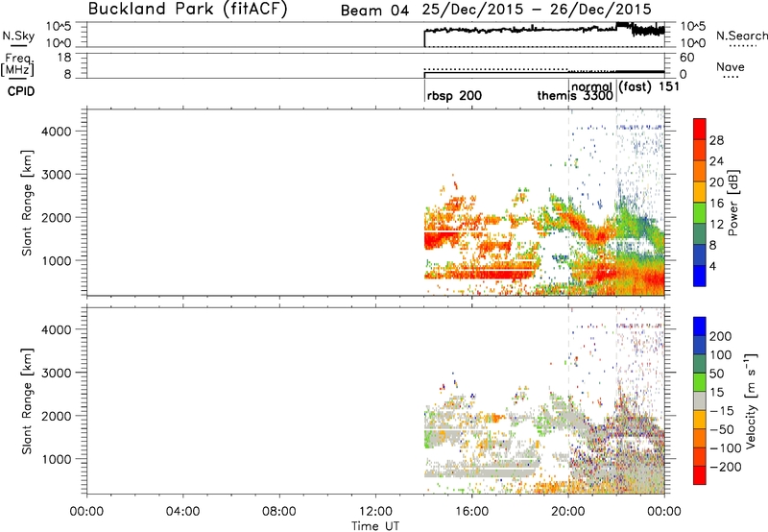Image resolution: width=768 pixels, height=532 pixels.
Task: Click the '200' tick on Velocity colorbar
Action: (721, 336)
